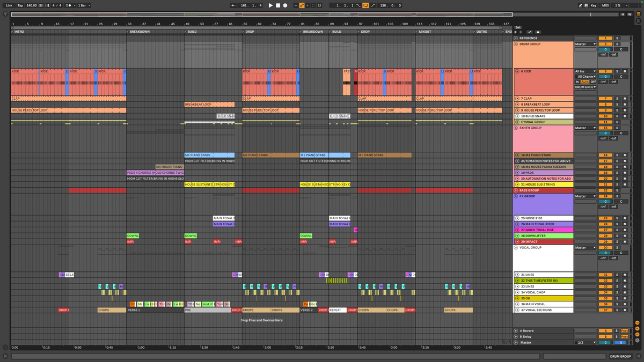Click the Stop button in transport
644x362 pixels.
277,5
